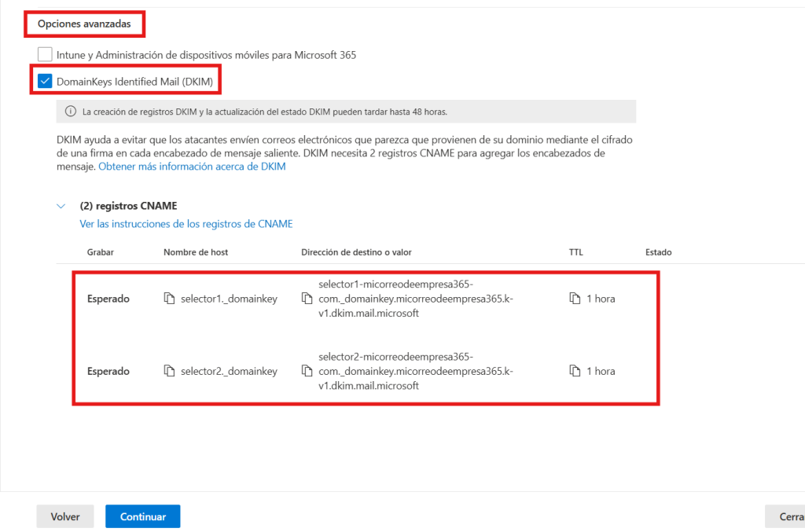
Task: Copy the selector1 destination address value
Action: [307, 299]
